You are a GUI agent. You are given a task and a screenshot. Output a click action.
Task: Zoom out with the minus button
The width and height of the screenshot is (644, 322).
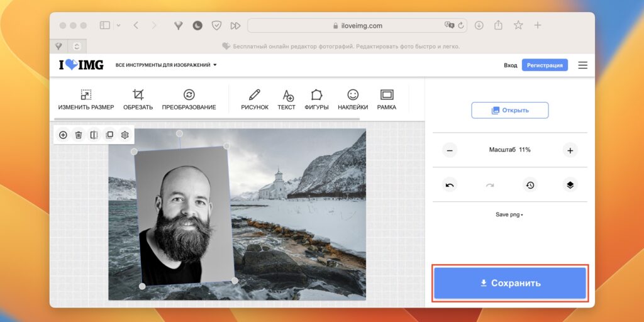click(450, 150)
